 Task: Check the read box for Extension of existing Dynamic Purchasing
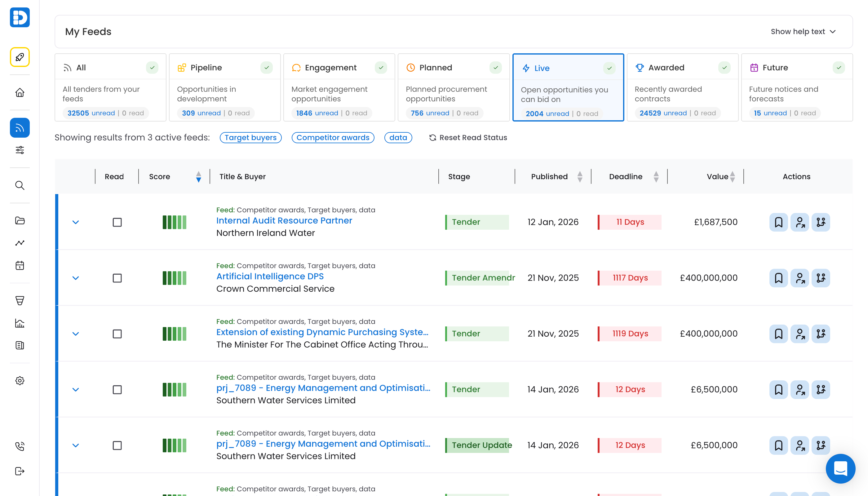(x=117, y=334)
